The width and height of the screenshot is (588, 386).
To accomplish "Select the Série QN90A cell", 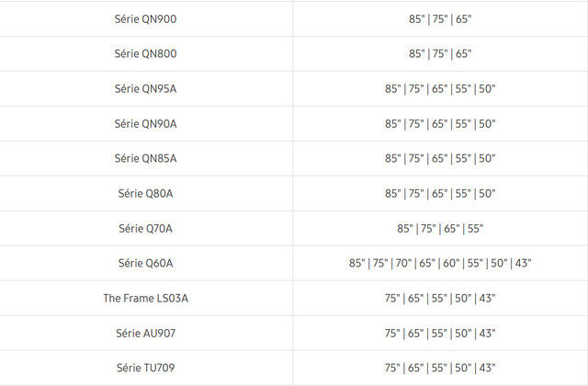I will pos(146,123).
